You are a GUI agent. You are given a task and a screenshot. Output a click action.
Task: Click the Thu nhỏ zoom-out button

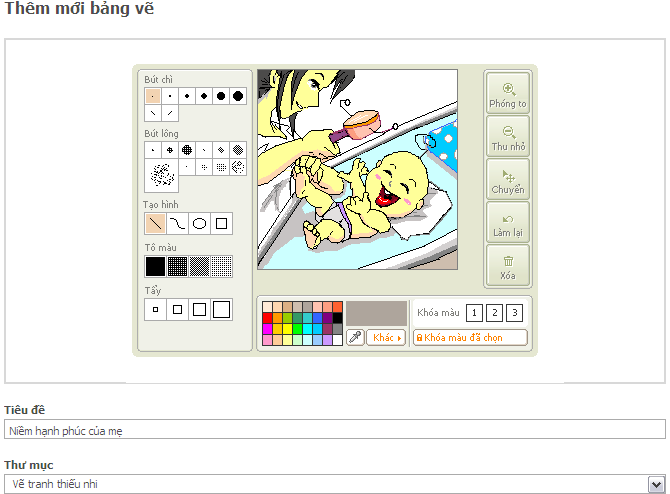point(507,137)
